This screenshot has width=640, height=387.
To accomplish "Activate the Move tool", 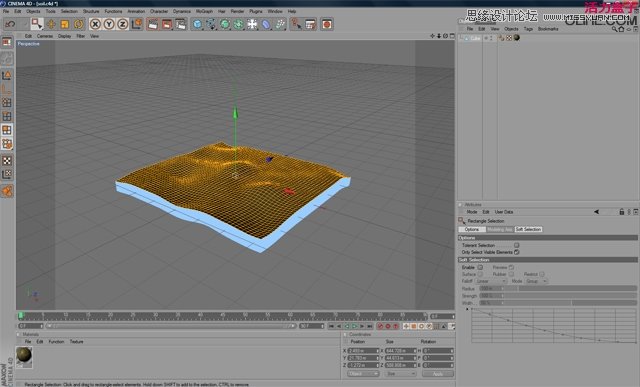I will (x=51, y=24).
